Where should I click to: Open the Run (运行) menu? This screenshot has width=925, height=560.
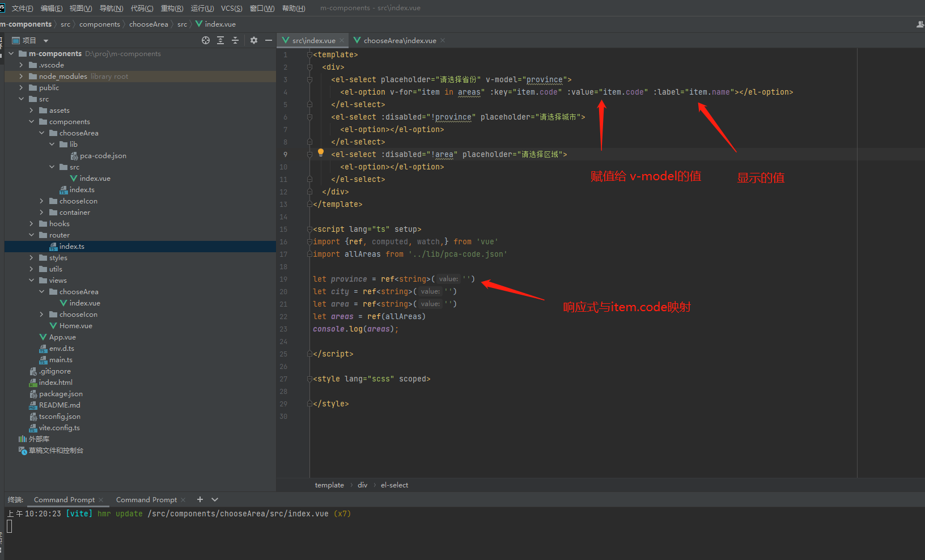[202, 8]
